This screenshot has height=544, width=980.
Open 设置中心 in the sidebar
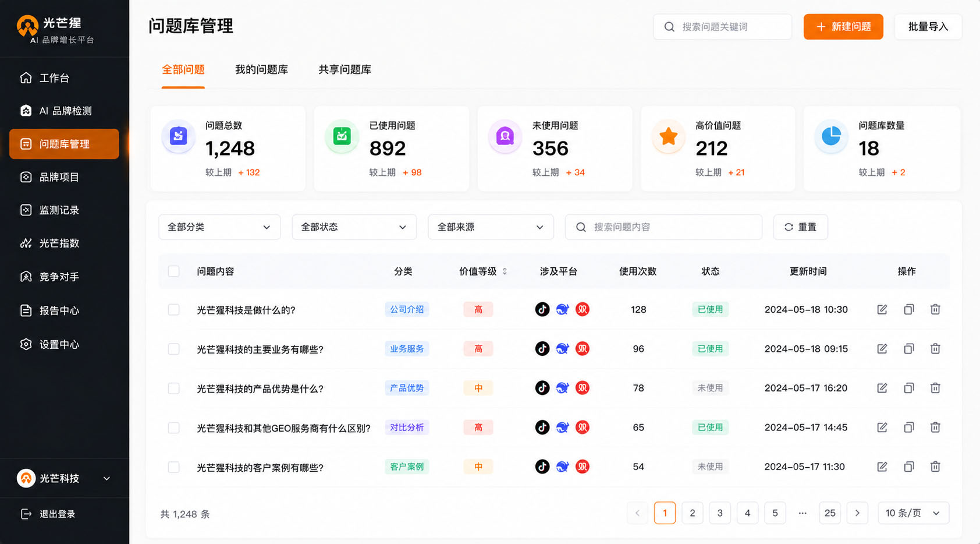pyautogui.click(x=64, y=344)
